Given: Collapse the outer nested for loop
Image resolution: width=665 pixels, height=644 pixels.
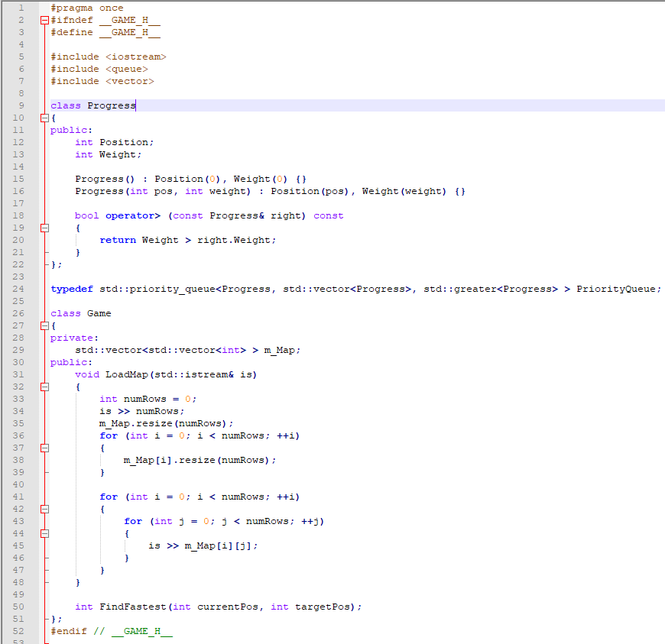Looking at the screenshot, I should click(44, 509).
